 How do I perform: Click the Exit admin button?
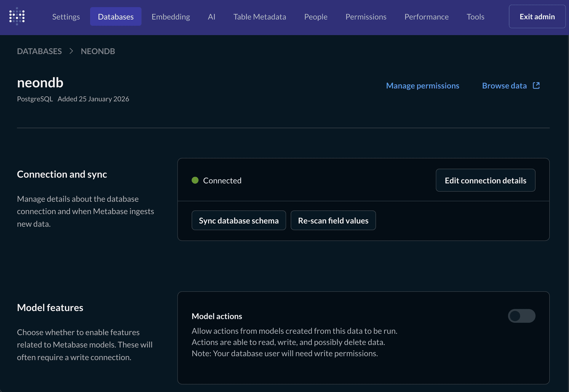(x=537, y=16)
